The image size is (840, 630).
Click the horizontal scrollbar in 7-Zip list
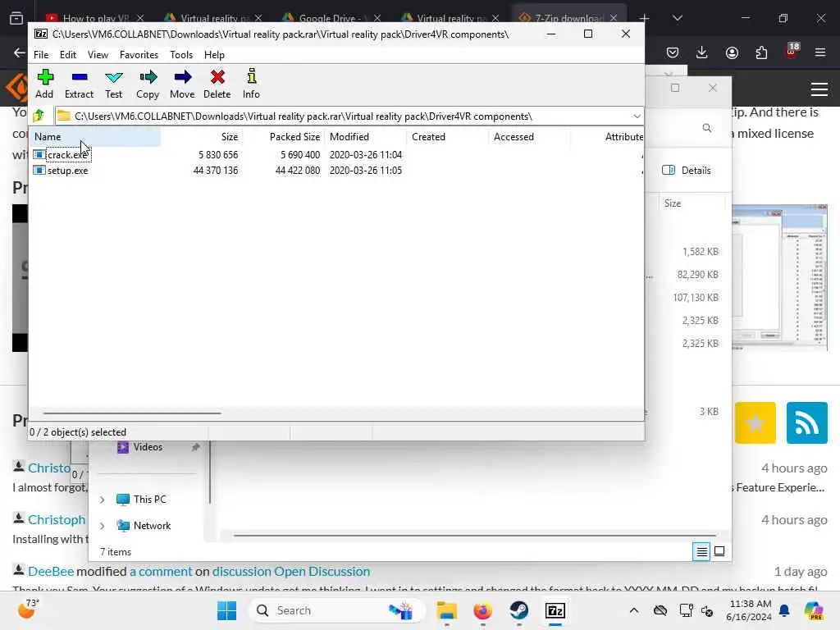click(132, 413)
